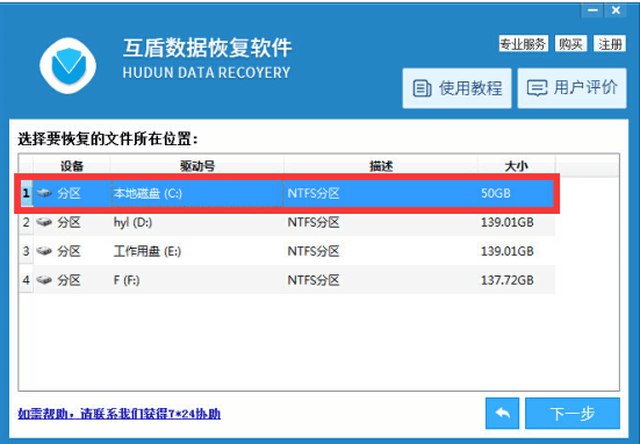Click the drive icon in row 1
Viewport: 640px width, 444px height.
(44, 193)
